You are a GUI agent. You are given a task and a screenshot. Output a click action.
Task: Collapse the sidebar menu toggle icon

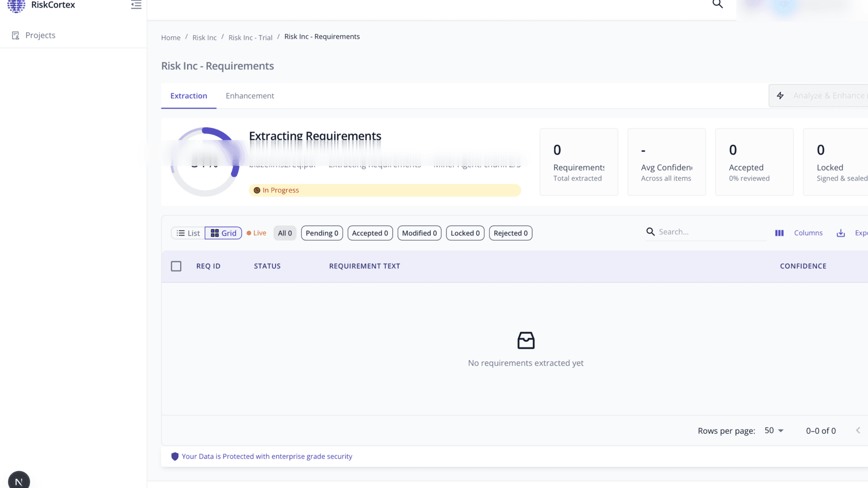click(136, 5)
